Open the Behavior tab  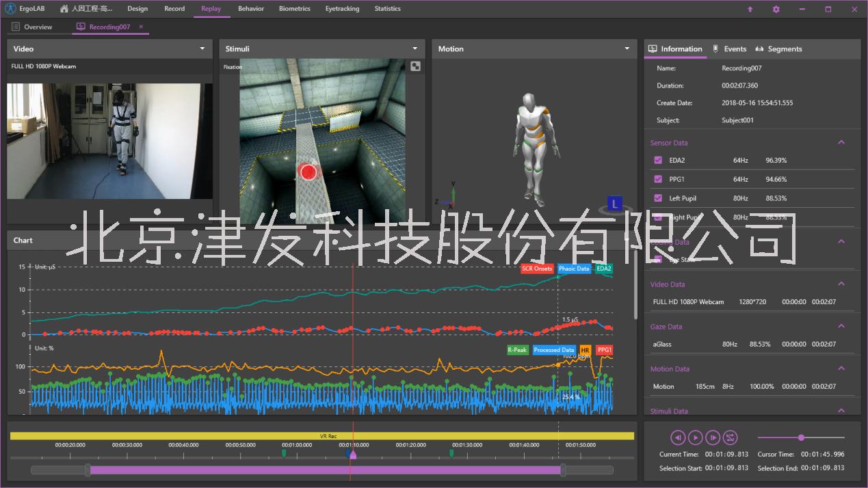tap(251, 9)
